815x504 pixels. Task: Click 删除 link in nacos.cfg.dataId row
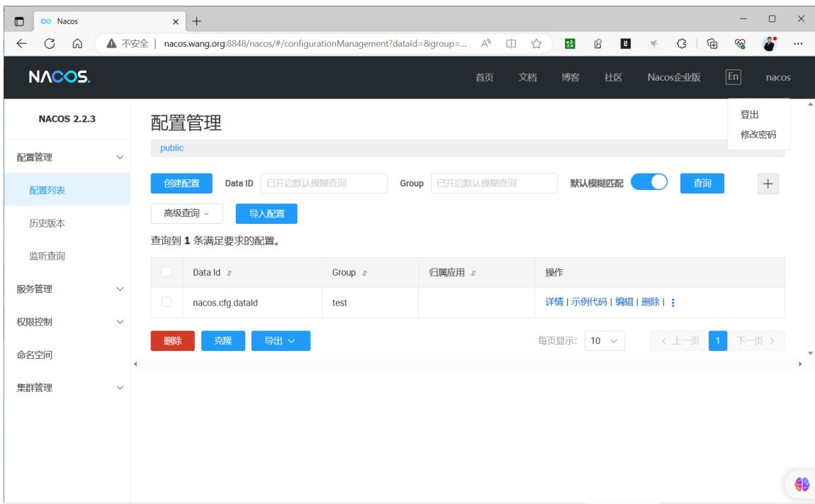(651, 302)
